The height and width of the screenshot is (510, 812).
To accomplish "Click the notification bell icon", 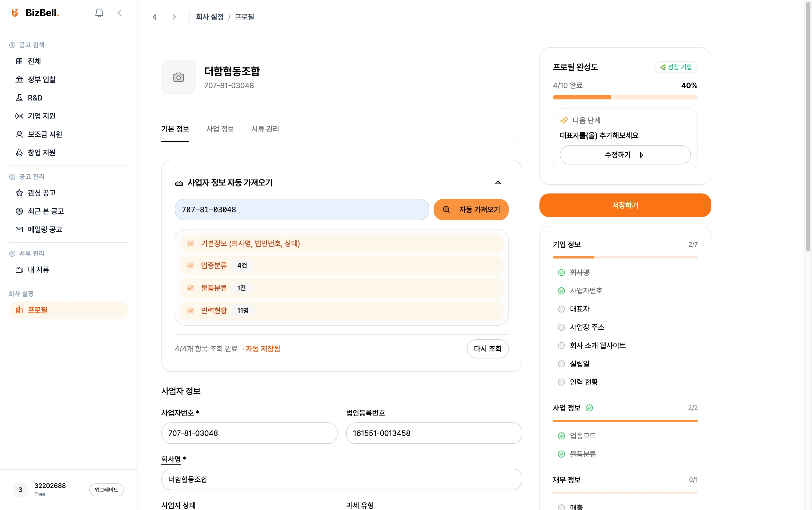I will tap(99, 13).
